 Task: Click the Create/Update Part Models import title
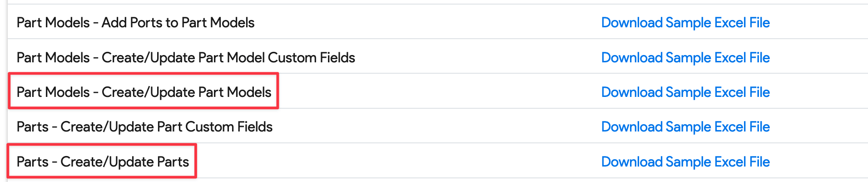pos(144,92)
